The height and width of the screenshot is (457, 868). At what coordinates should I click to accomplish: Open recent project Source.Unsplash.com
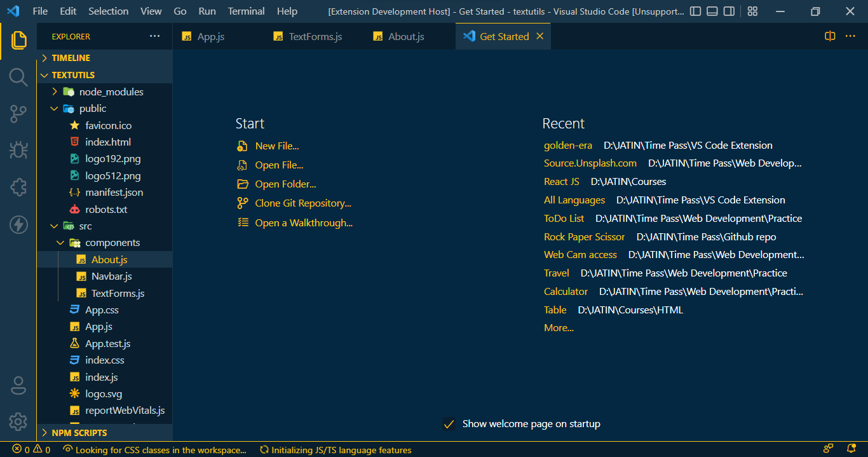tap(590, 163)
